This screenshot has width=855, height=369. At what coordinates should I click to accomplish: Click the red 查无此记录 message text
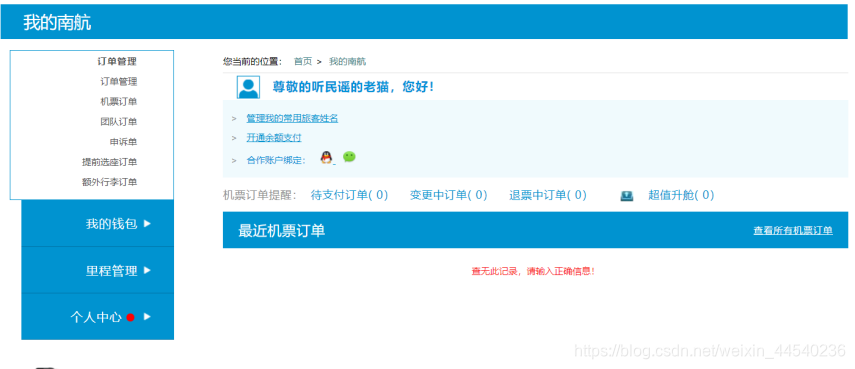click(533, 271)
